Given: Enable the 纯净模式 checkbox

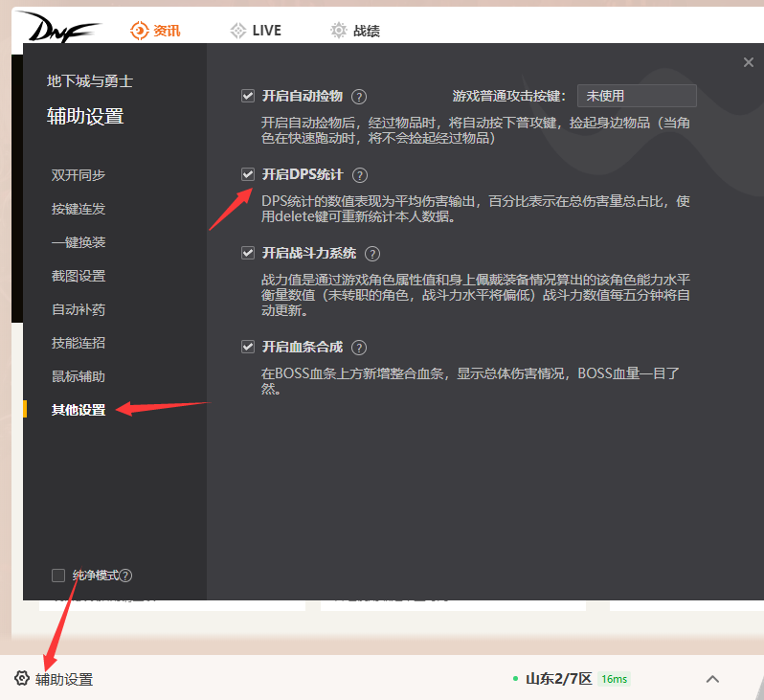Looking at the screenshot, I should [x=58, y=576].
